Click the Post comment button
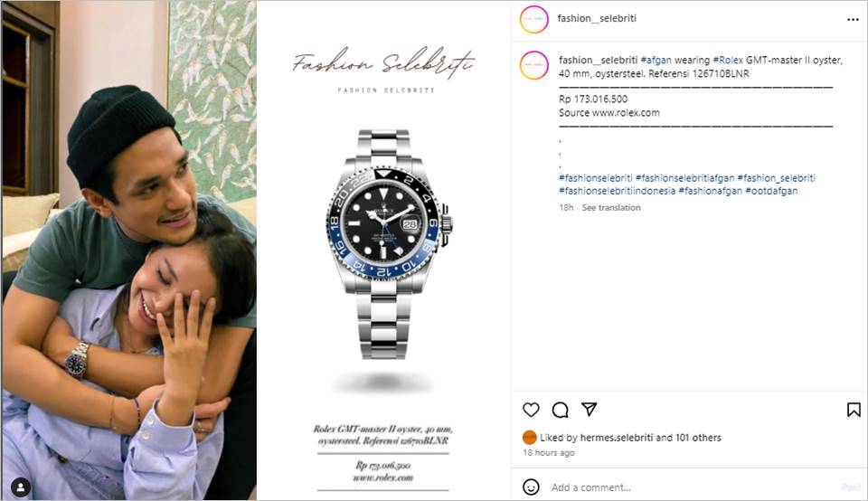The height and width of the screenshot is (501, 868). click(852, 487)
